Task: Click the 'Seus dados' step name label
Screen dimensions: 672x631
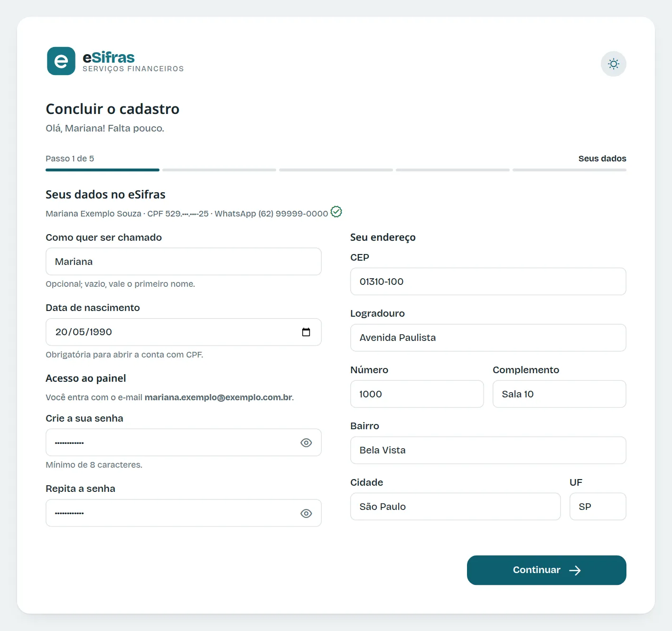Action: (x=602, y=159)
